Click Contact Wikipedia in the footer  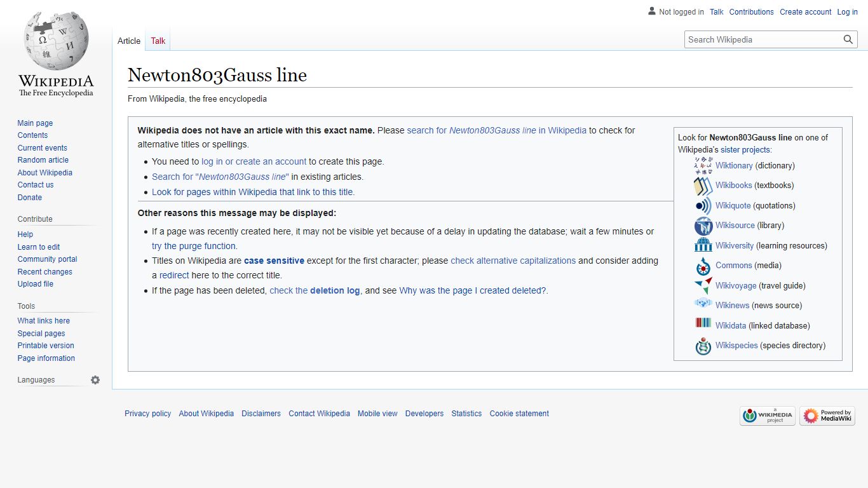pos(320,414)
